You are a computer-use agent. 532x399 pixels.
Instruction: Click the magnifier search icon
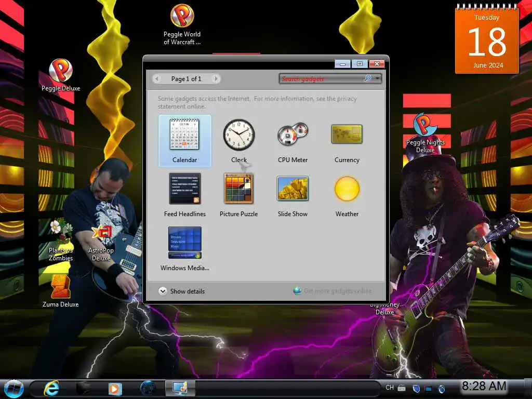coord(367,78)
